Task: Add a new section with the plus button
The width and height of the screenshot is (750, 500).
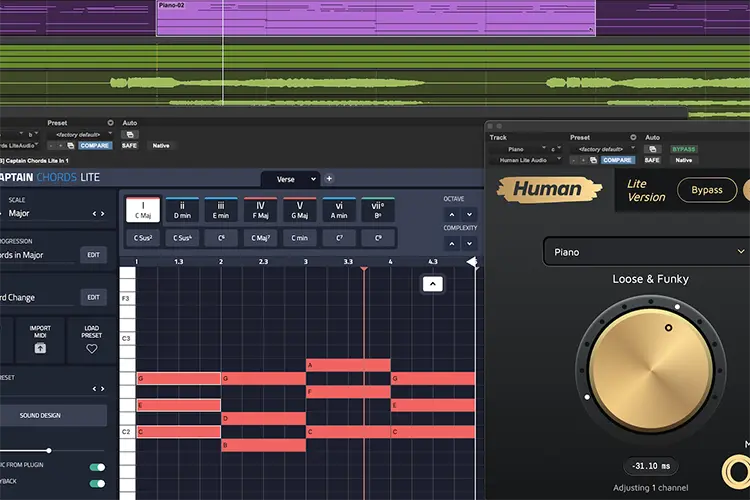Action: pyautogui.click(x=329, y=178)
